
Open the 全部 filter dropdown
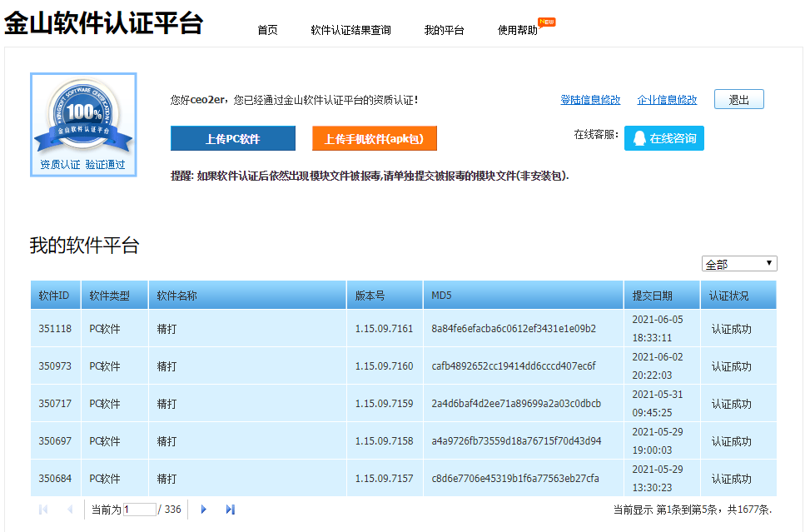click(739, 264)
